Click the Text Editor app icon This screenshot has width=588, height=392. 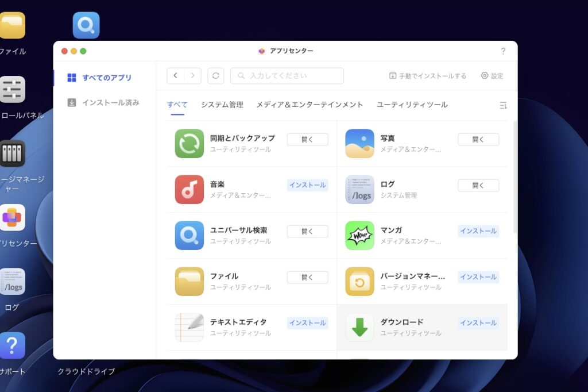point(189,328)
